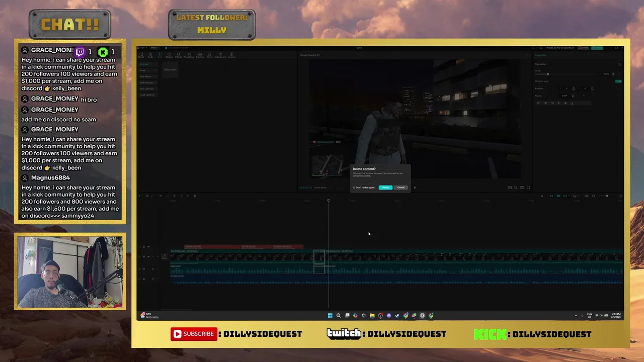Expand Text effects category
Image resolution: width=644 pixels, height=362 pixels.
click(148, 76)
